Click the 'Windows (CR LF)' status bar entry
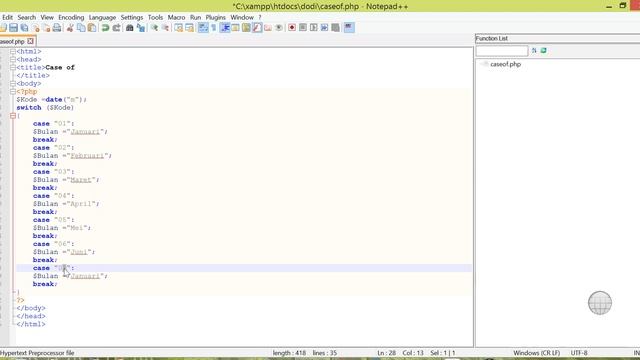This screenshot has width=640, height=360. 536,353
